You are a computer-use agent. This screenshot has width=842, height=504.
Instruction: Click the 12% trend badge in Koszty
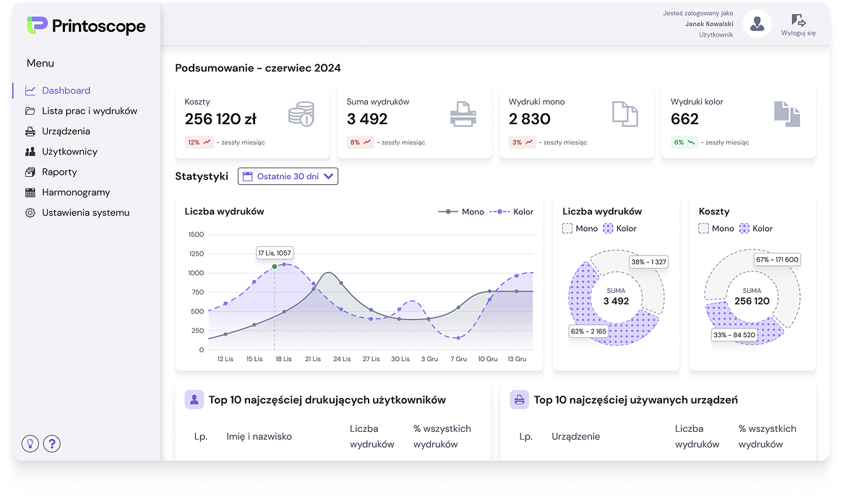(x=199, y=142)
